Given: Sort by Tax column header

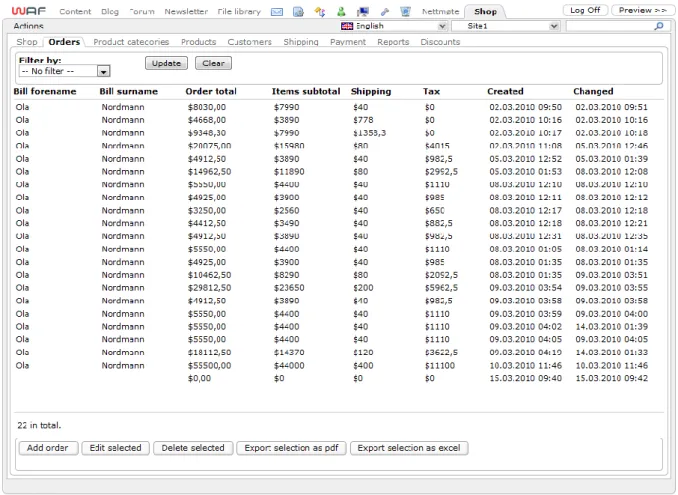Looking at the screenshot, I should 432,91.
